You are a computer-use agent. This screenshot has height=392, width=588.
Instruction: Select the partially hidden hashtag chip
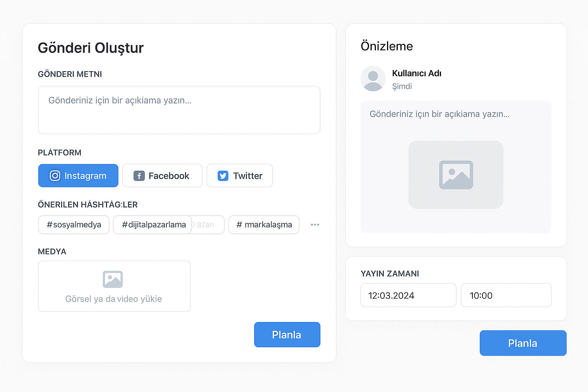[209, 225]
